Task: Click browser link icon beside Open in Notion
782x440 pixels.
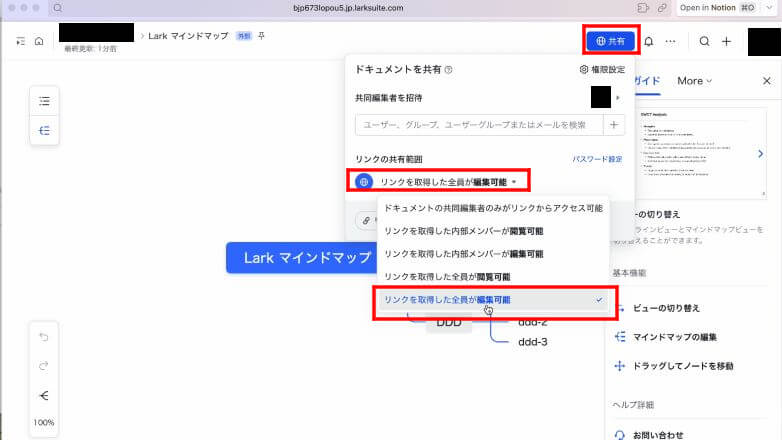Action: point(662,8)
